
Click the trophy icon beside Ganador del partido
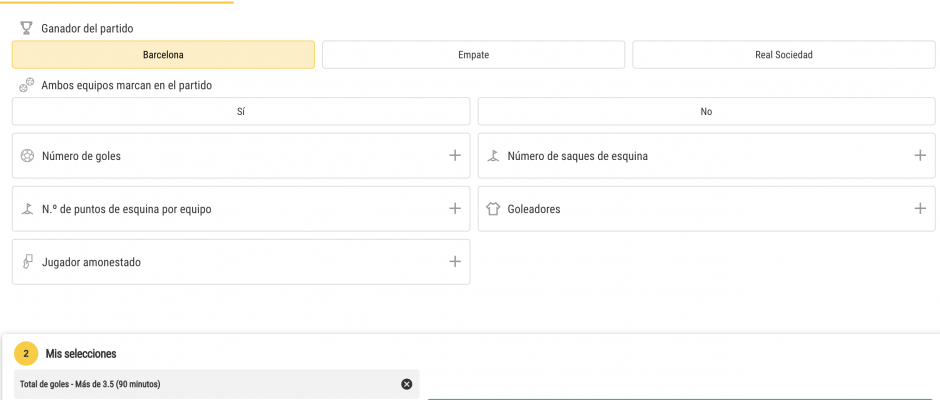(x=26, y=28)
